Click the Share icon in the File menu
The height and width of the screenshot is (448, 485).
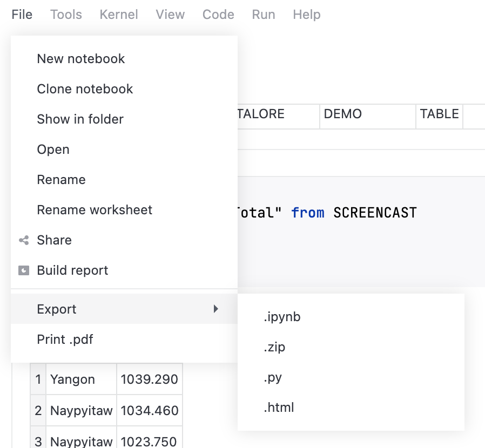click(24, 240)
